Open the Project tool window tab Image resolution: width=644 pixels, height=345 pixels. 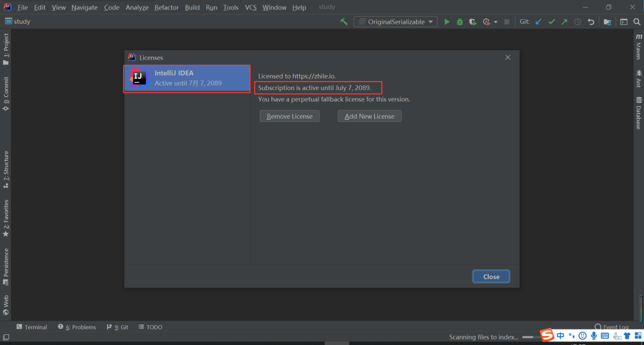6,49
